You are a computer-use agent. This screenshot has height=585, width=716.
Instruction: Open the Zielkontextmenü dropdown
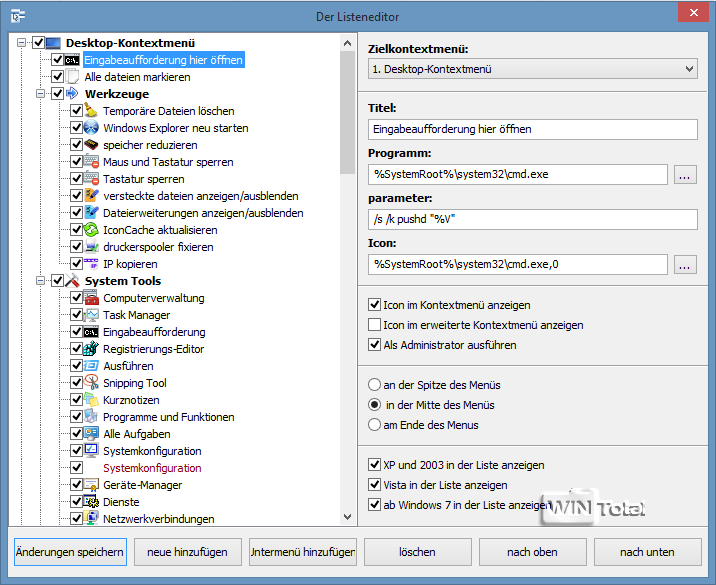(x=532, y=69)
